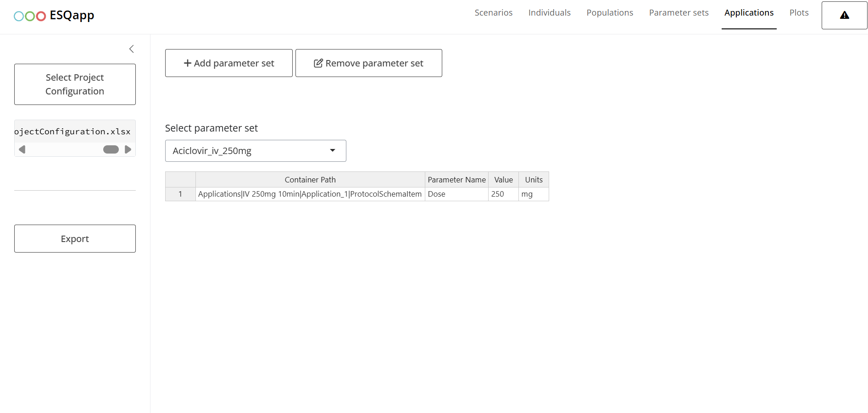Image resolution: width=868 pixels, height=413 pixels.
Task: Click the warning triangle icon button
Action: click(844, 16)
